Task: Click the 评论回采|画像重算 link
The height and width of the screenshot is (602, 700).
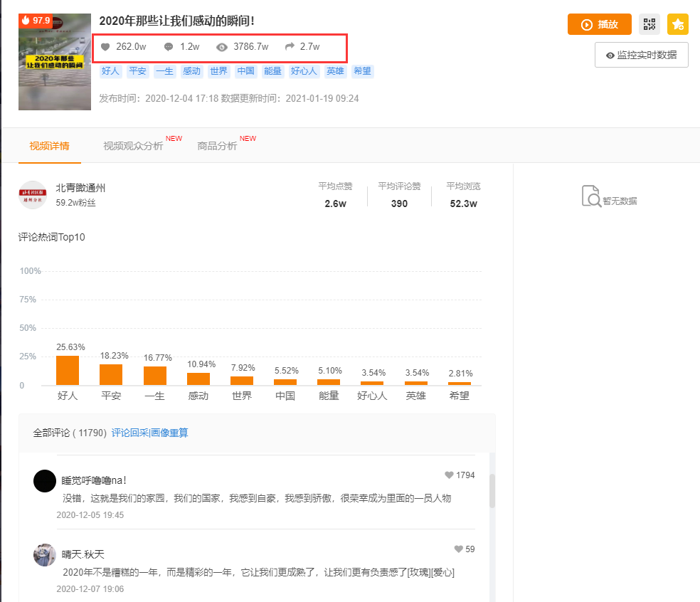Action: [149, 433]
